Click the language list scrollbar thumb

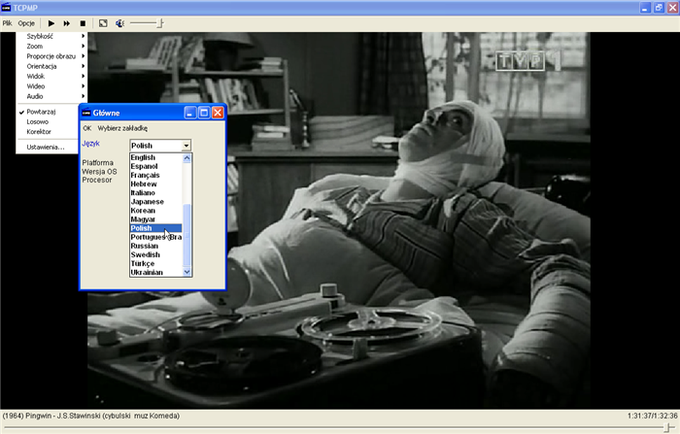pos(187,236)
